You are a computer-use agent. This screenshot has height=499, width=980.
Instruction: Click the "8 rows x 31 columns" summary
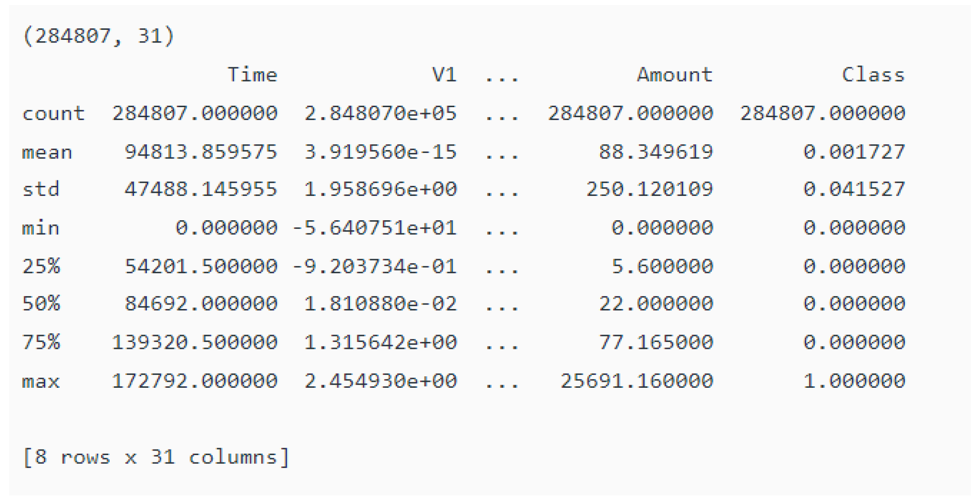(x=156, y=457)
